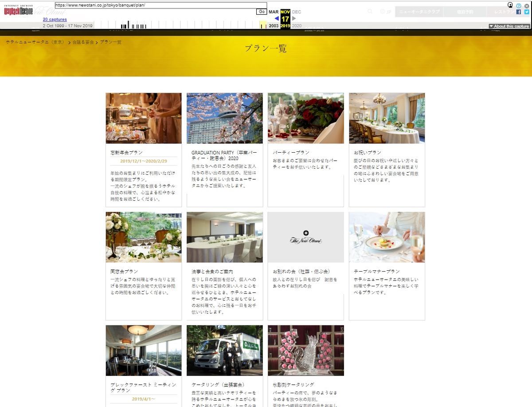Screen dimensions: 532x407
Task: Go to previous capture with blue left arrow
Action: coord(277,19)
